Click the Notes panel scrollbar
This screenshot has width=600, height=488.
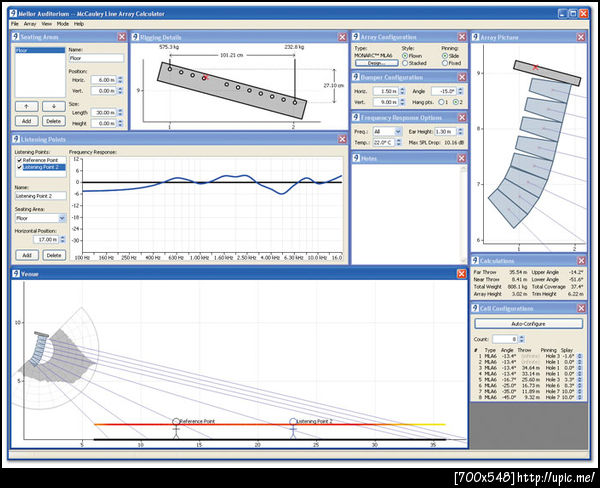tap(463, 214)
